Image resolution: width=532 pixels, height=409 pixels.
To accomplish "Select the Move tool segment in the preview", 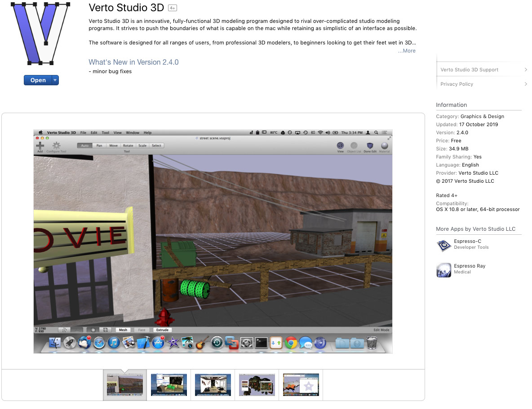I will (x=113, y=145).
